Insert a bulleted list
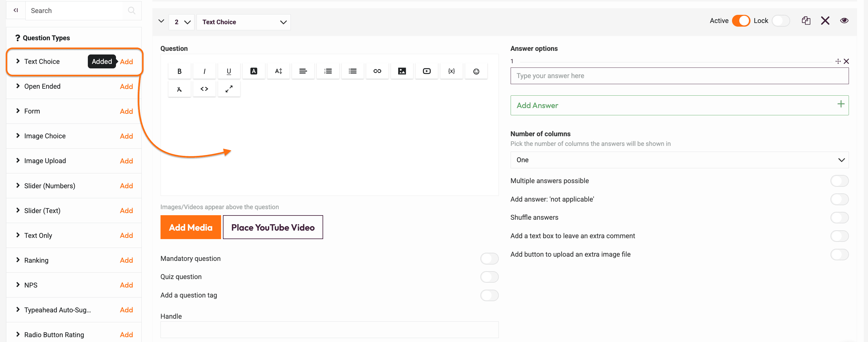868x342 pixels. click(353, 71)
